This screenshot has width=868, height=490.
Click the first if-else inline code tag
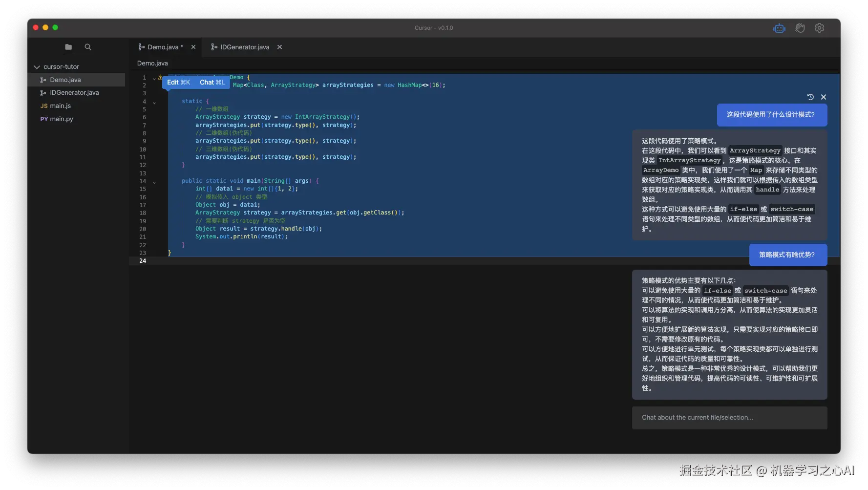coord(743,210)
